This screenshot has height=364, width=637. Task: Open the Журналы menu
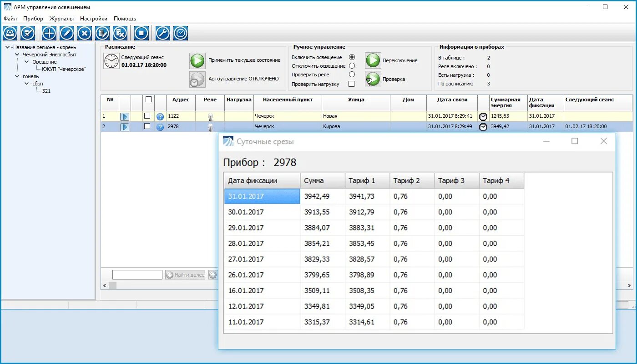tap(61, 19)
